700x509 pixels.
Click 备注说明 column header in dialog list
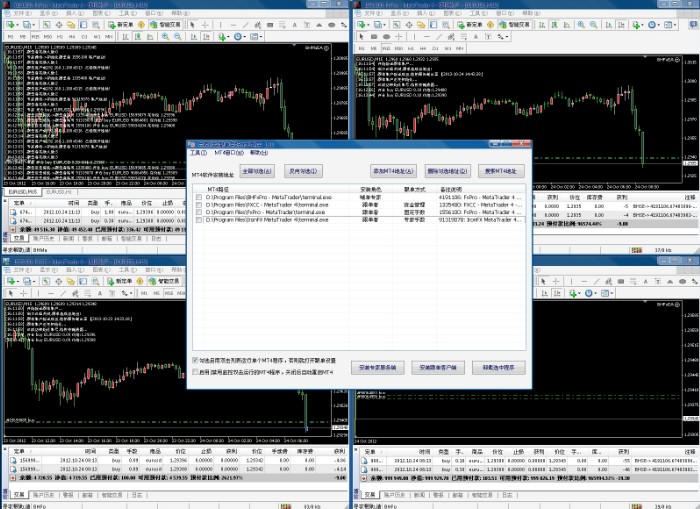(x=451, y=189)
